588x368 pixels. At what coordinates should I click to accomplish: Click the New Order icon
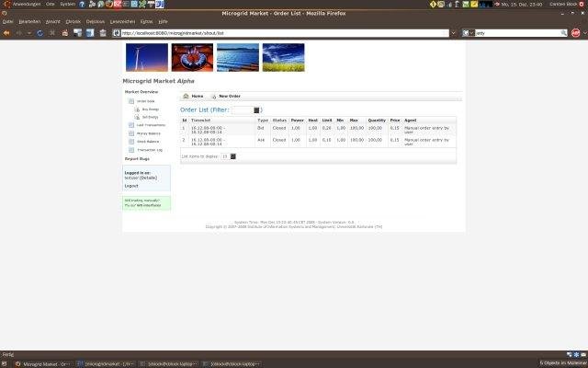[214, 96]
